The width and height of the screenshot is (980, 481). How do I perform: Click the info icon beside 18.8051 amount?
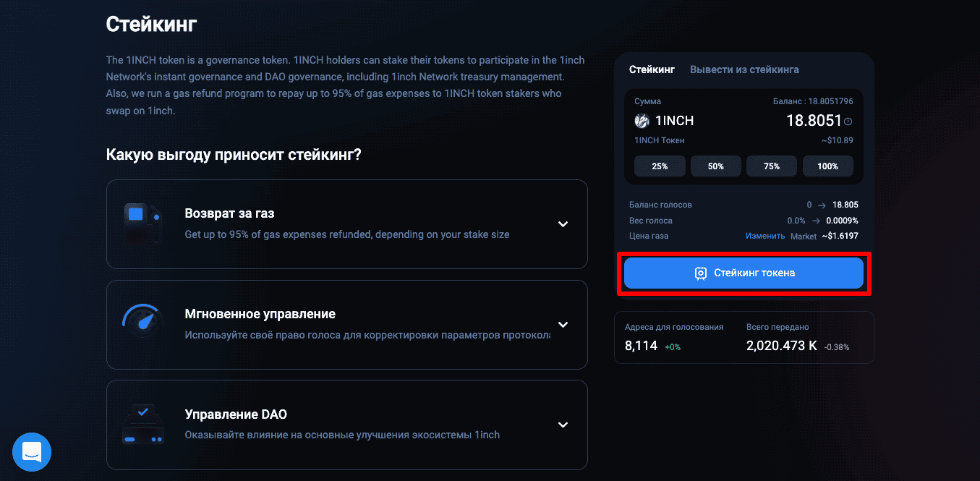coord(848,122)
